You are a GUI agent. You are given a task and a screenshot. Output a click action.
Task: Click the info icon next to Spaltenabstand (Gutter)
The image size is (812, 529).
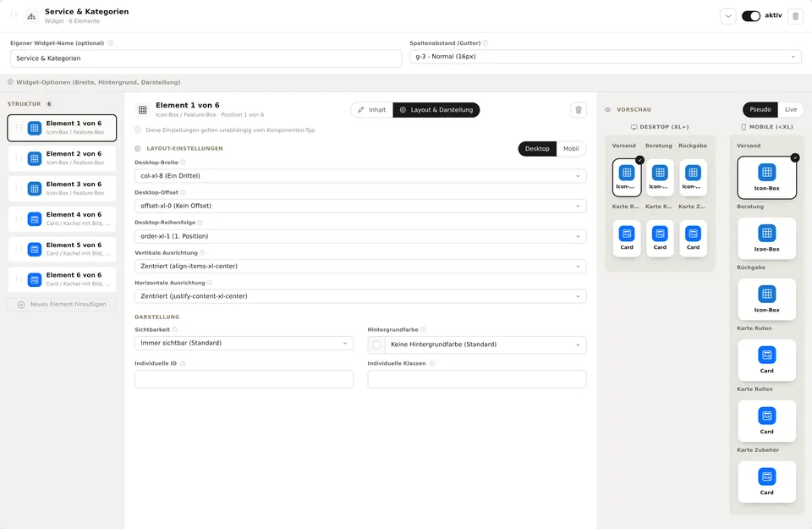click(x=486, y=43)
